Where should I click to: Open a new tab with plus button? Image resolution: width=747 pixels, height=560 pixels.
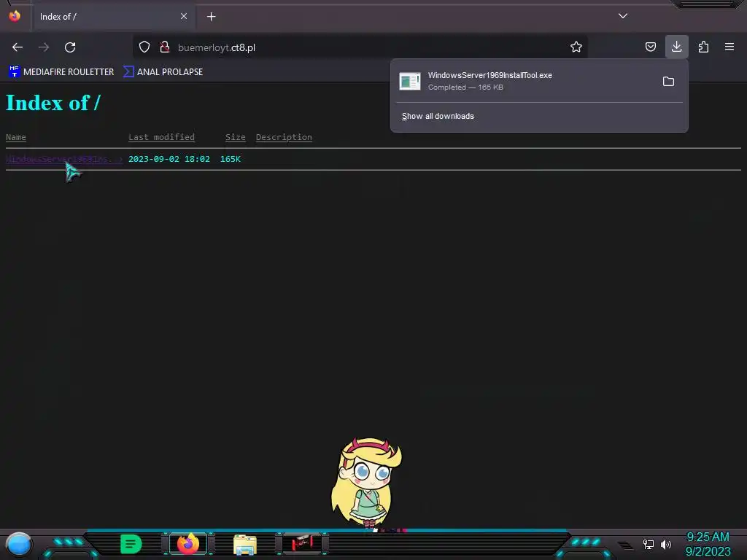point(211,17)
